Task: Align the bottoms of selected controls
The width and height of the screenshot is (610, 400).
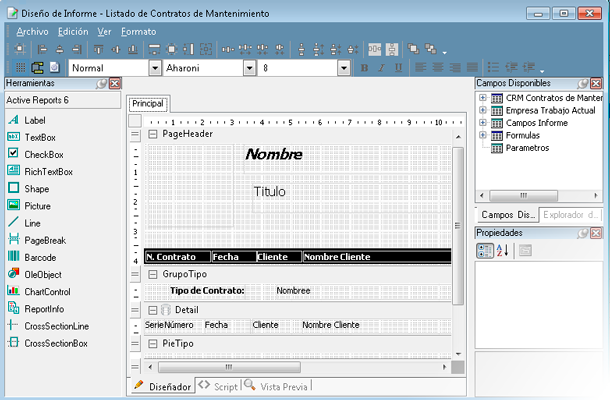Action: [133, 49]
